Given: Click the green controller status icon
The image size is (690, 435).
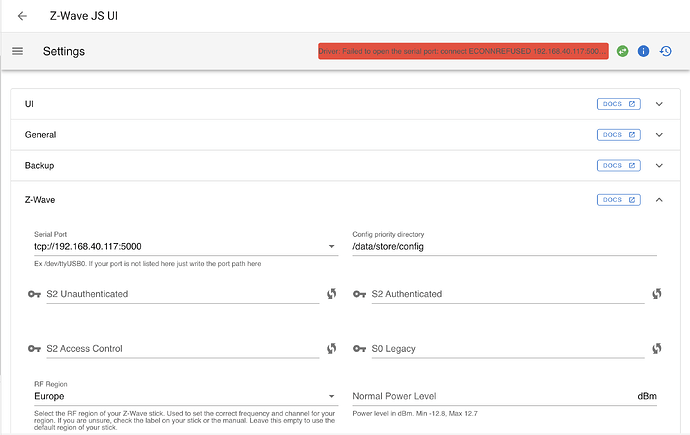Looking at the screenshot, I should click(622, 51).
